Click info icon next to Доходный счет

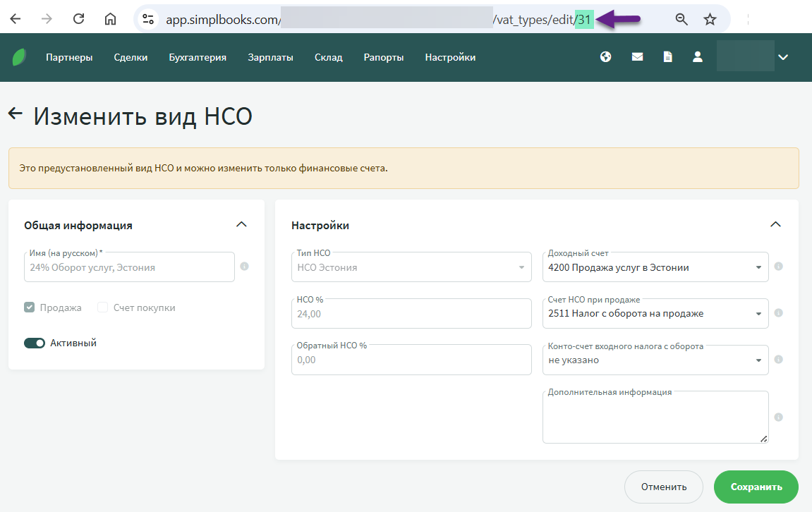tap(779, 267)
